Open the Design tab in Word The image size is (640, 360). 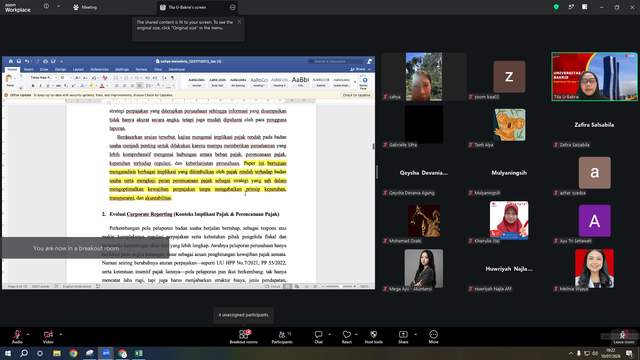[60, 69]
